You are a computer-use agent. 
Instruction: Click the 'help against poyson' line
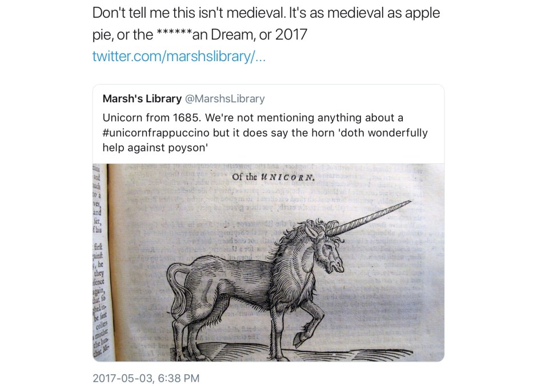(x=155, y=147)
